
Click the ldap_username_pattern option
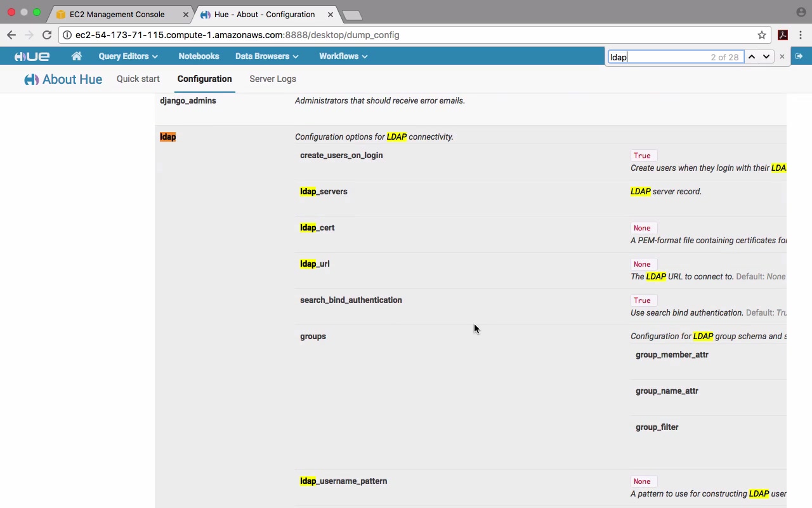point(343,481)
